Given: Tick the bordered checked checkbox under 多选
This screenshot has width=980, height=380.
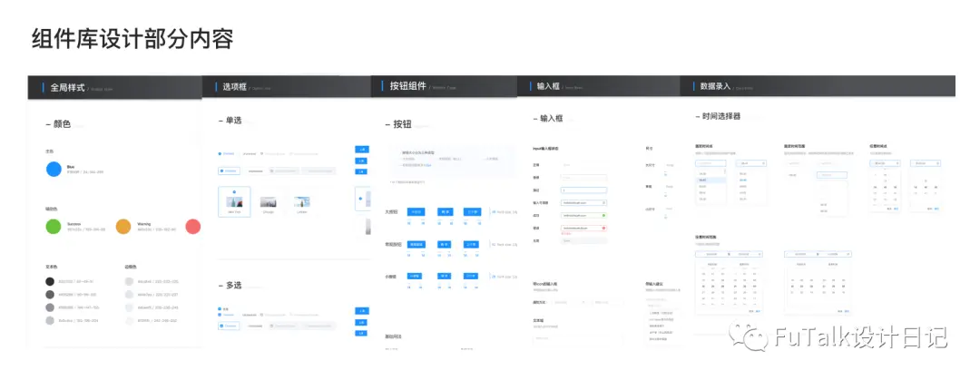Looking at the screenshot, I should pos(229,326).
